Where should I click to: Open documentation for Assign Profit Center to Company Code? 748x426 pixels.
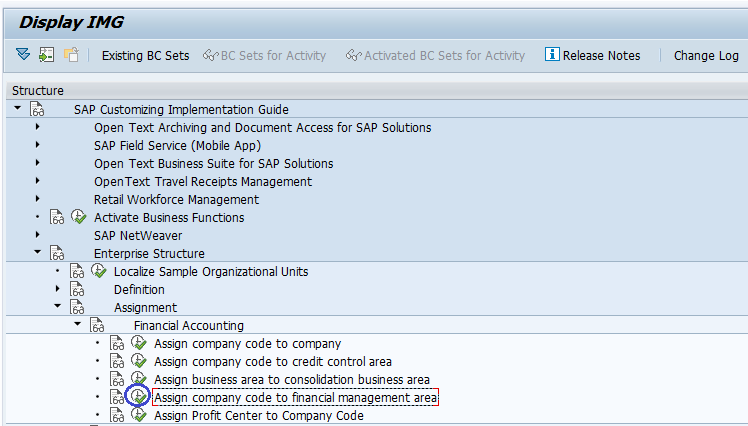[117, 415]
